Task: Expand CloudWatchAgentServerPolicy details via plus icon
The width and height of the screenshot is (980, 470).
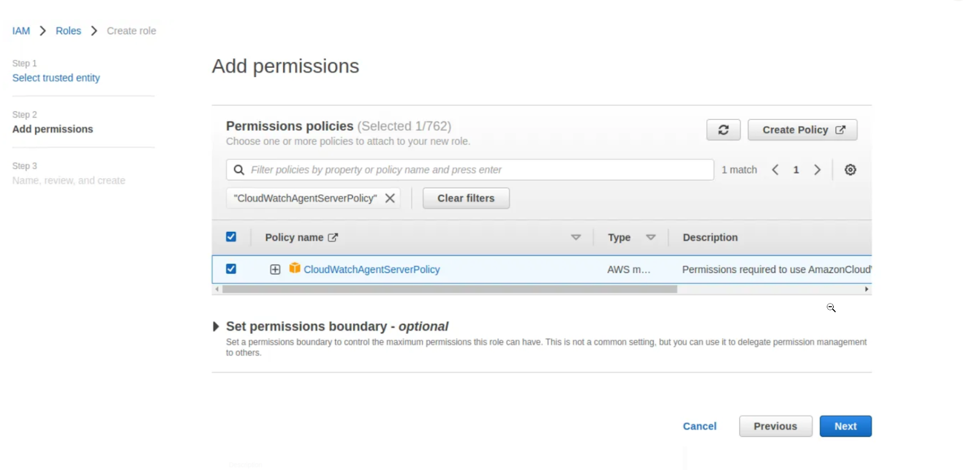Action: pyautogui.click(x=274, y=269)
